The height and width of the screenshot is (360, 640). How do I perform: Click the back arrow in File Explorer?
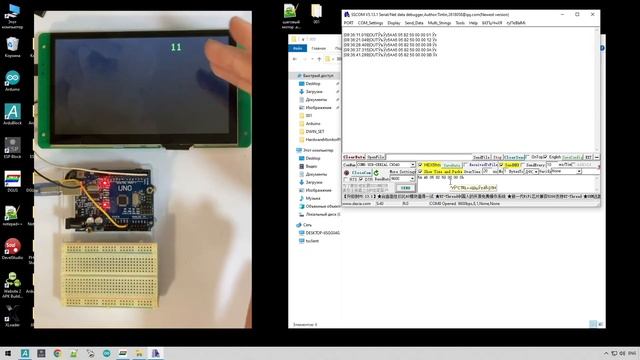[x=295, y=59]
